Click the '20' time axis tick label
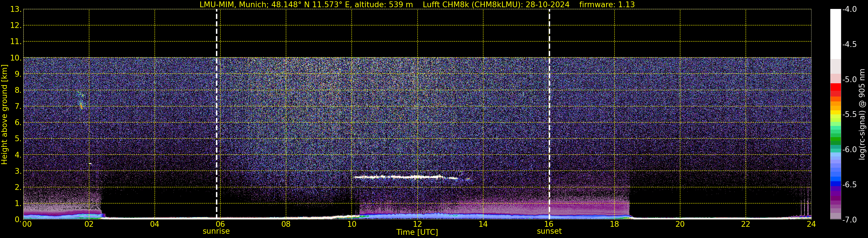Viewport: 868px width, 238px height. pos(680,224)
